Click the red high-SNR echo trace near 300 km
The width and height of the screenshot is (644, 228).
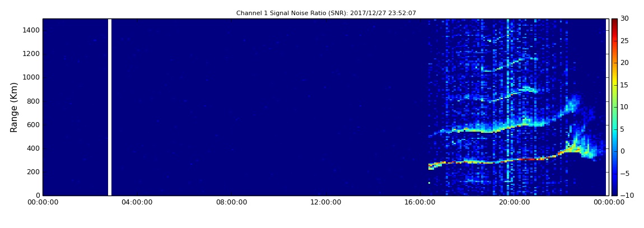528,159
